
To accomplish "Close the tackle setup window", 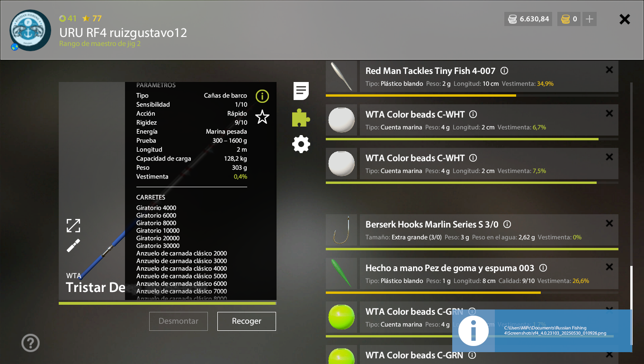I will click(x=625, y=19).
